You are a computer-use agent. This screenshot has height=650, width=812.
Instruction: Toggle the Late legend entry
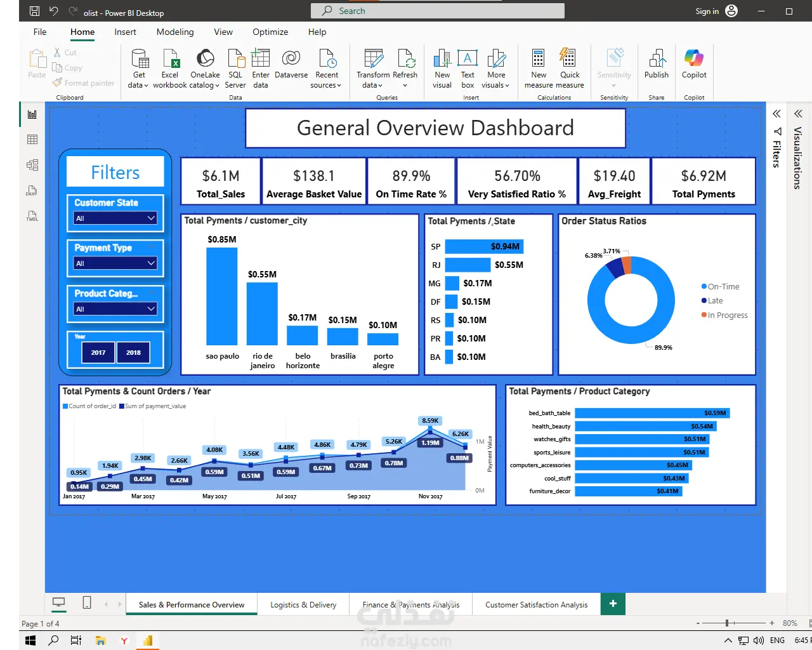tap(712, 301)
